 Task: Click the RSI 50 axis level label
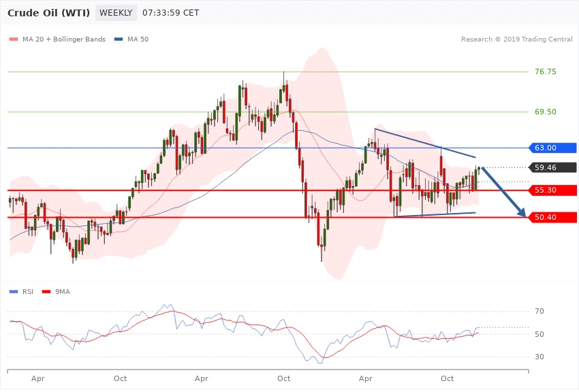click(x=539, y=334)
